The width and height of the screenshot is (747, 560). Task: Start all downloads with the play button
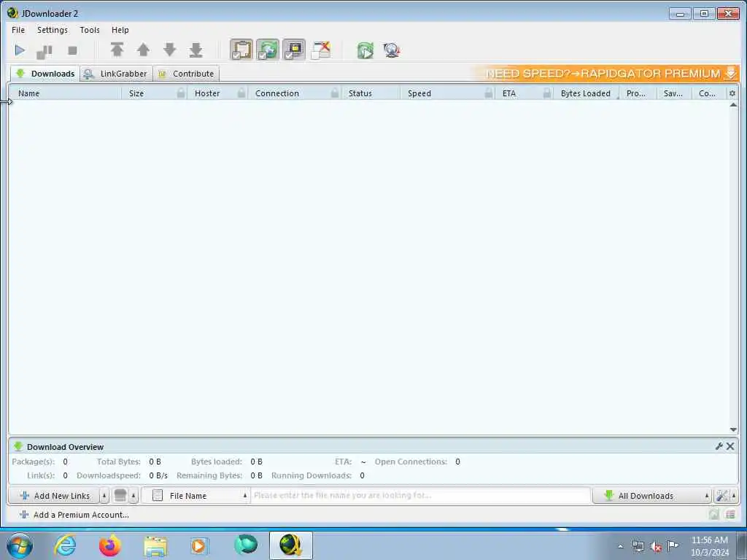tap(20, 50)
